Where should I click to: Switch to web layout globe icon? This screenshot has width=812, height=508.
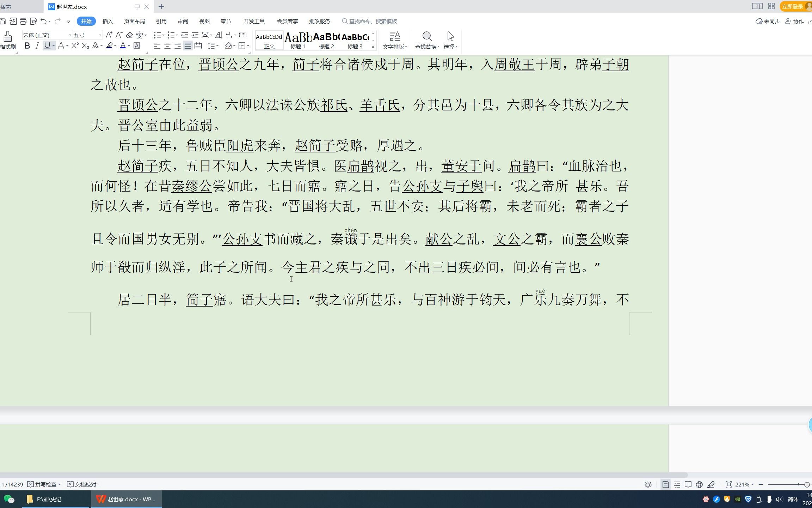699,484
